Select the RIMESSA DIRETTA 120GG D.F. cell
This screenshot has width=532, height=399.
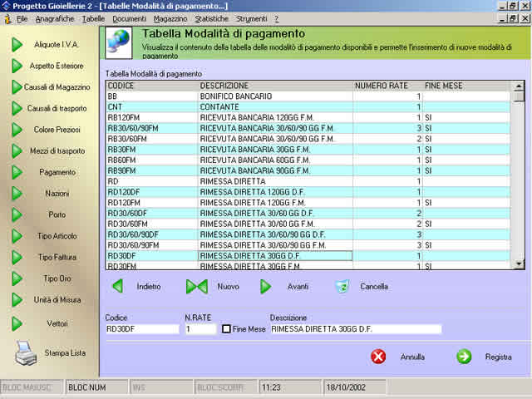point(275,192)
